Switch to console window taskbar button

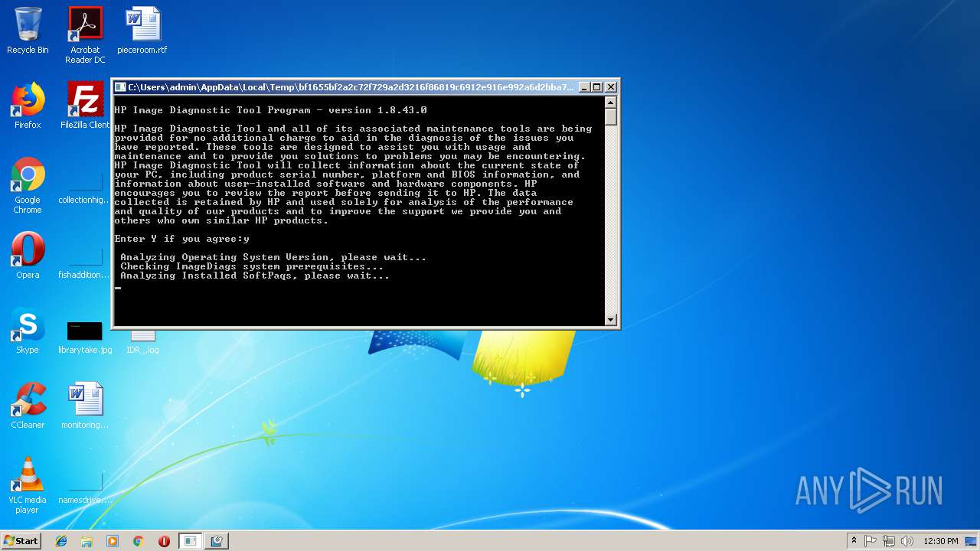(190, 541)
